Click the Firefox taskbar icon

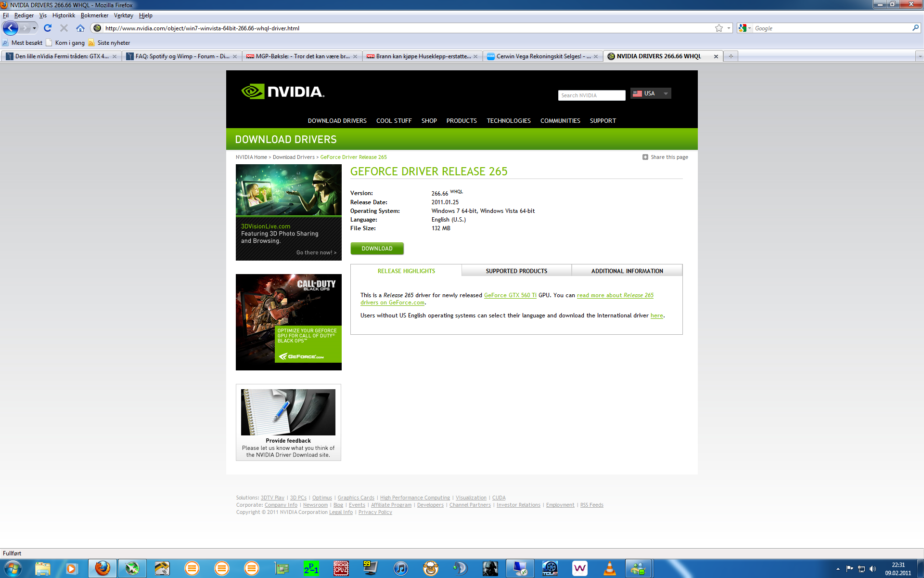102,568
